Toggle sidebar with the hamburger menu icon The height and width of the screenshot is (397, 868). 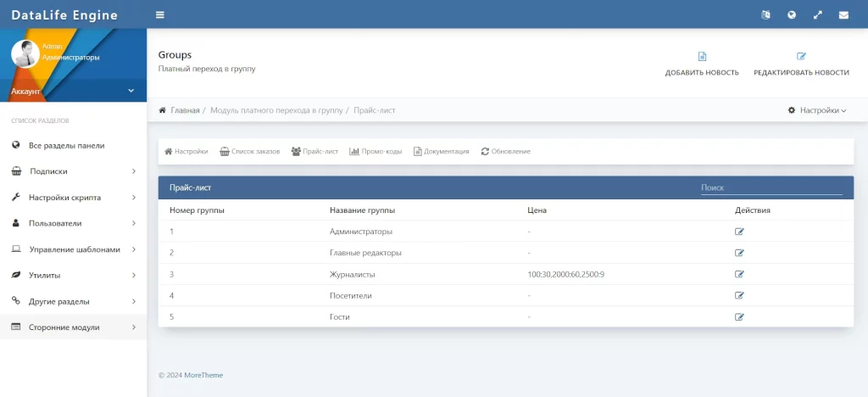(160, 15)
